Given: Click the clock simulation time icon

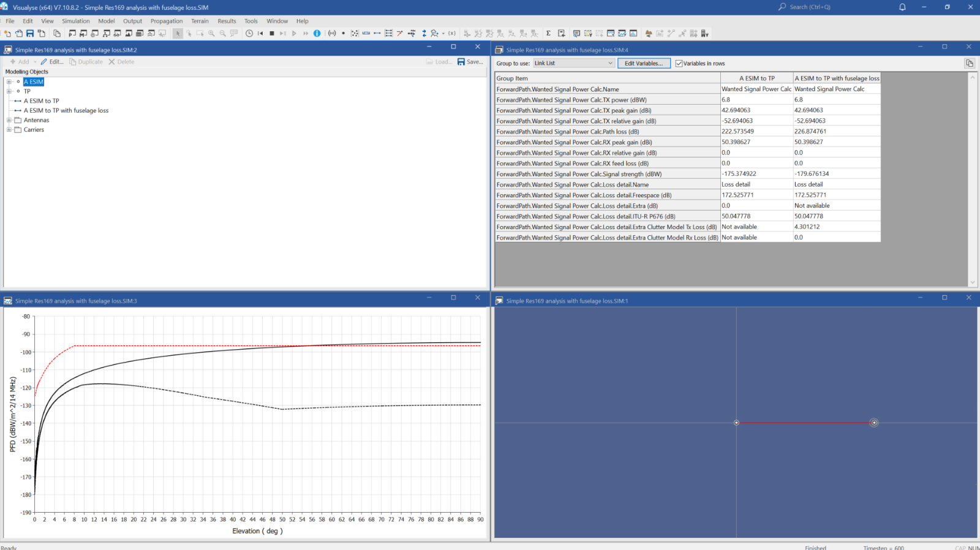Looking at the screenshot, I should tap(249, 34).
